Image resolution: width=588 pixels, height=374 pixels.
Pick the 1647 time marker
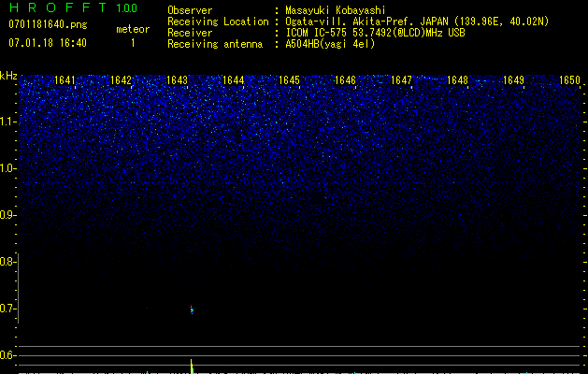[401, 80]
